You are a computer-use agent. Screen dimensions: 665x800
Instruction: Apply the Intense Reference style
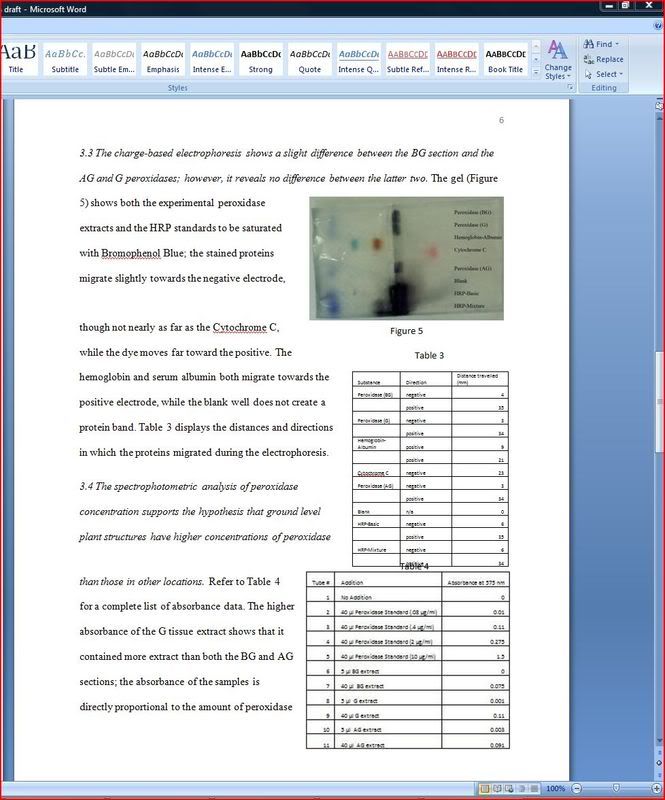[x=457, y=59]
